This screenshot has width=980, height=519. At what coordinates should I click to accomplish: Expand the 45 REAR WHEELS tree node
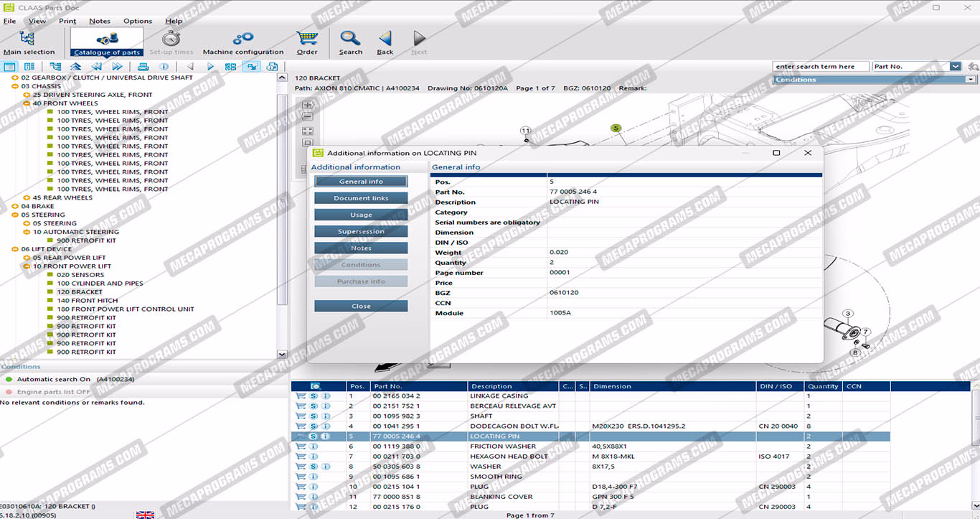(x=27, y=198)
